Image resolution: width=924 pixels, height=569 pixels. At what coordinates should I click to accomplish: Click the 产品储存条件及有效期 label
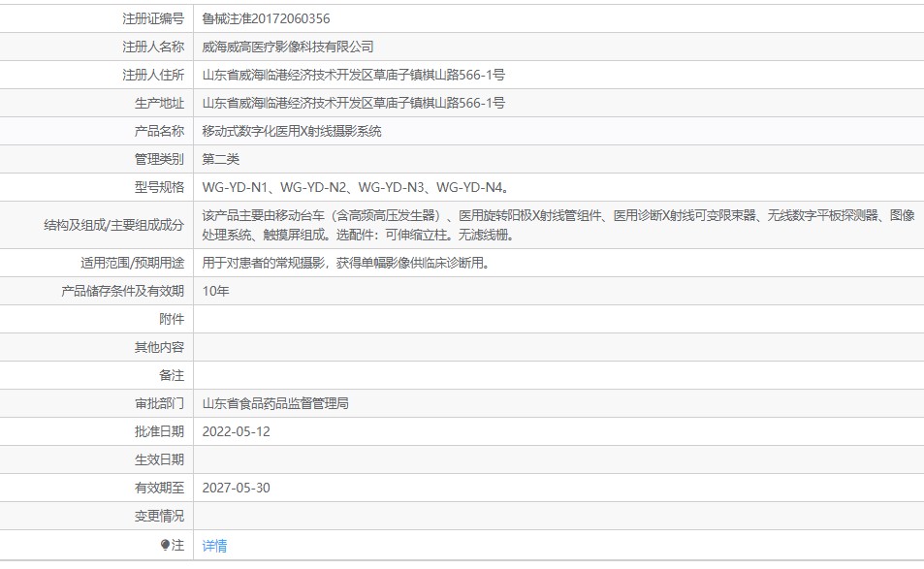(122, 291)
